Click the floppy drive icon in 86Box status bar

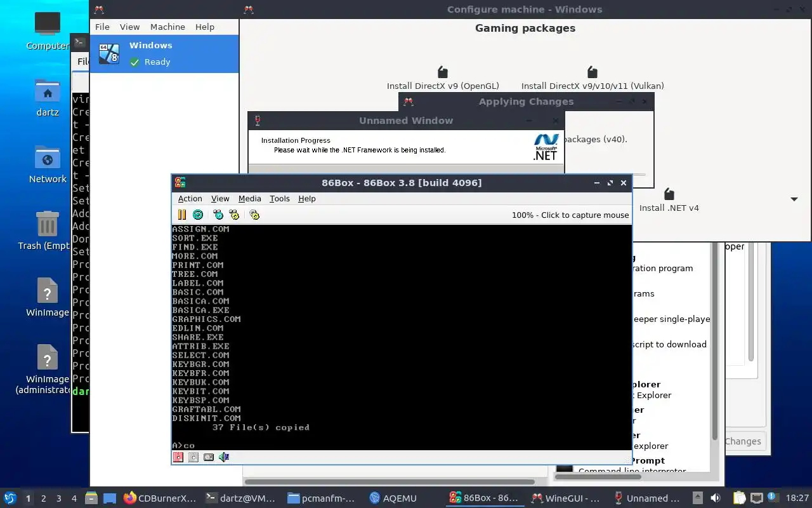click(x=178, y=457)
